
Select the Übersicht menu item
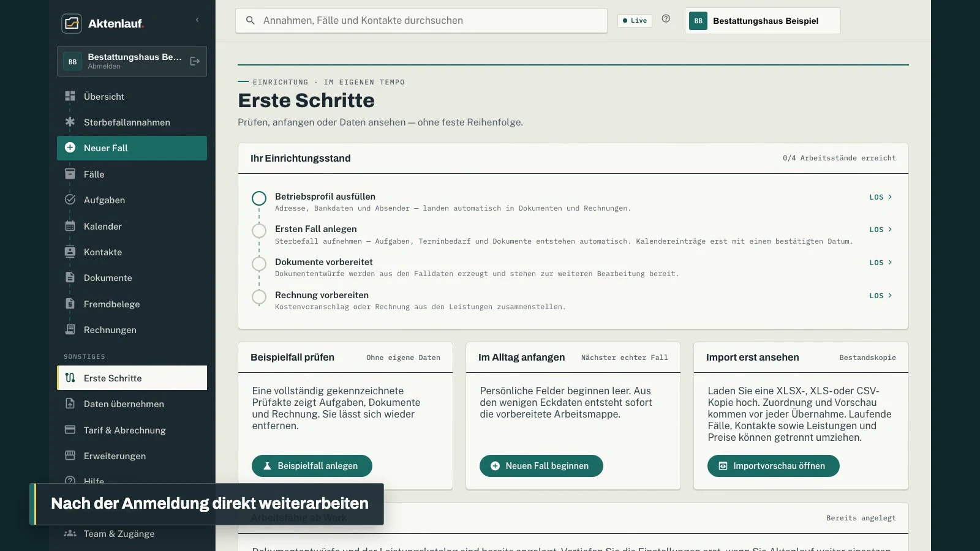coord(132,96)
